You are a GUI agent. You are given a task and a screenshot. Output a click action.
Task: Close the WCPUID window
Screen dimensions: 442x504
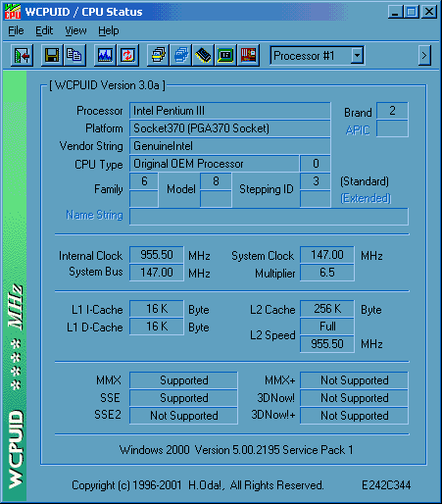click(429, 12)
